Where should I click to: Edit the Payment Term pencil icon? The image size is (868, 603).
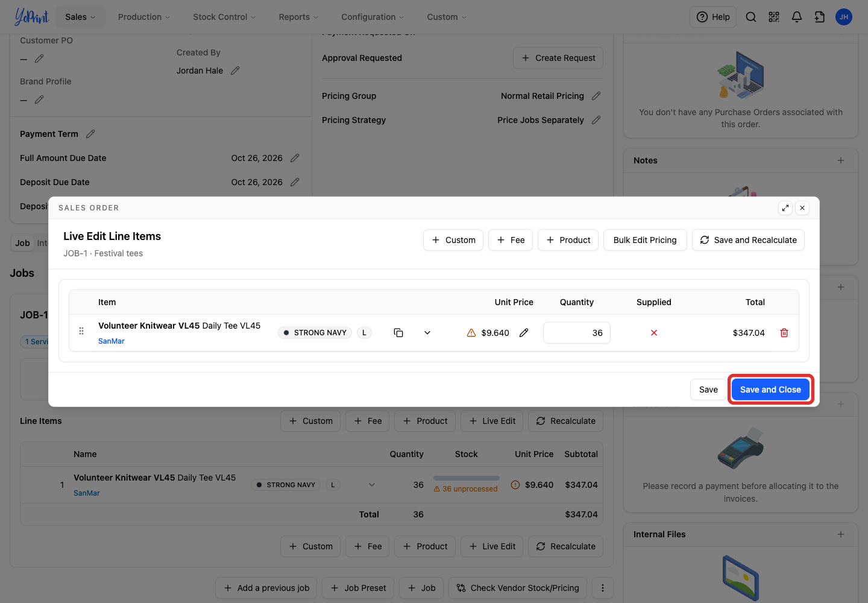pos(90,134)
